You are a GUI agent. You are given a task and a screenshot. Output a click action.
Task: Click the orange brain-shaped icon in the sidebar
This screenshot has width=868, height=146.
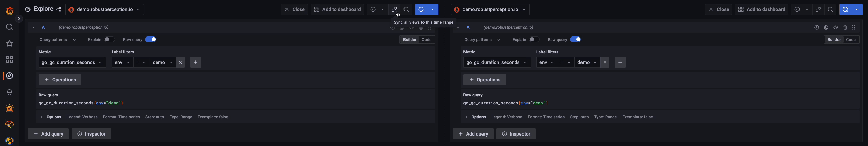(9, 124)
